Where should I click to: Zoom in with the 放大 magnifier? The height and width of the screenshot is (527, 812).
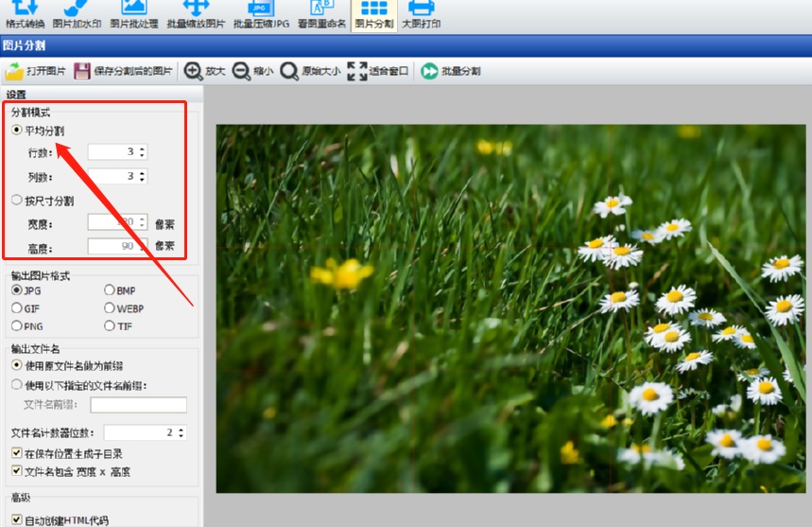tap(205, 71)
